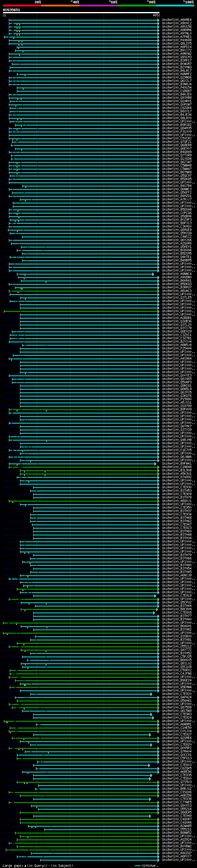197x868 pixels.
Task: Click the green ~80% identity legend segment
Action: (x=137, y=6)
